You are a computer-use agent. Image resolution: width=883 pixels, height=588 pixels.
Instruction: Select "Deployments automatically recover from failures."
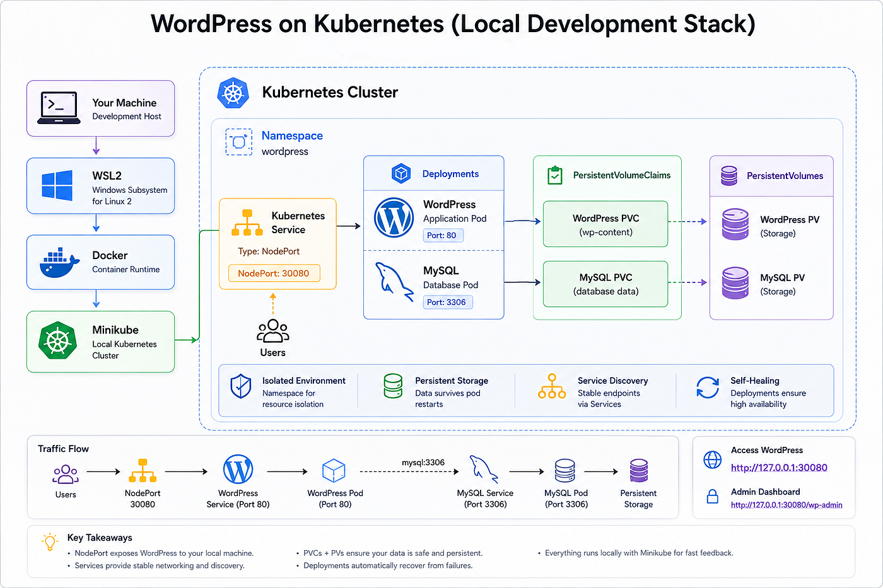388,565
